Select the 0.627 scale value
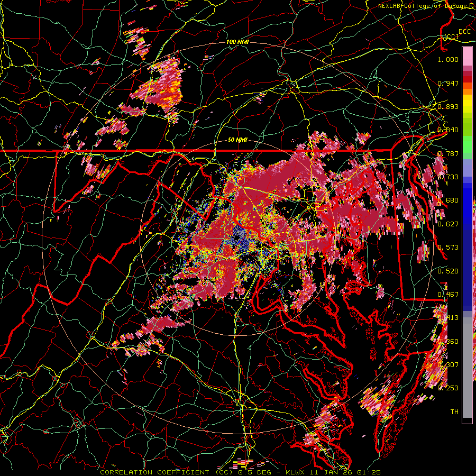Viewport: 476px width, 476px height. click(448, 224)
